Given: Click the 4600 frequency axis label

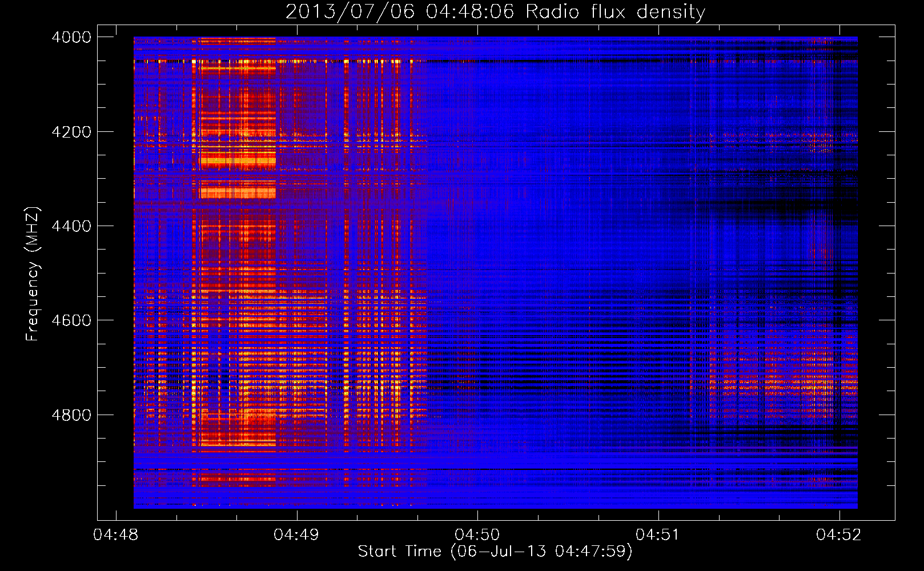Looking at the screenshot, I should coord(71,320).
